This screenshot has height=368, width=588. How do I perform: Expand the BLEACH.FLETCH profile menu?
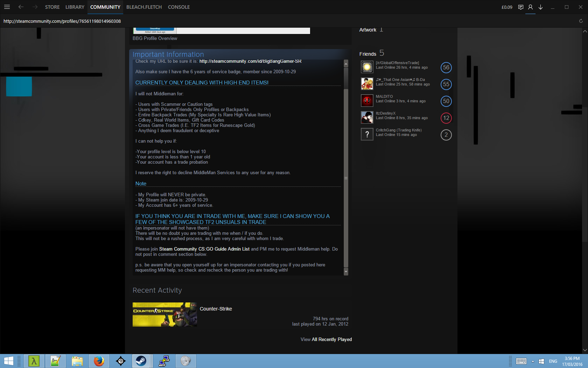pos(144,7)
